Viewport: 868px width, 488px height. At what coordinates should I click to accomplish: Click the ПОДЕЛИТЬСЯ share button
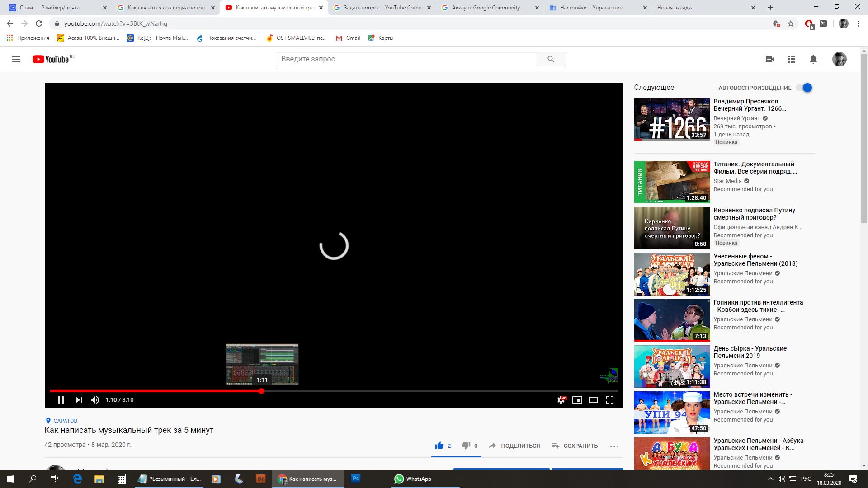pyautogui.click(x=514, y=446)
